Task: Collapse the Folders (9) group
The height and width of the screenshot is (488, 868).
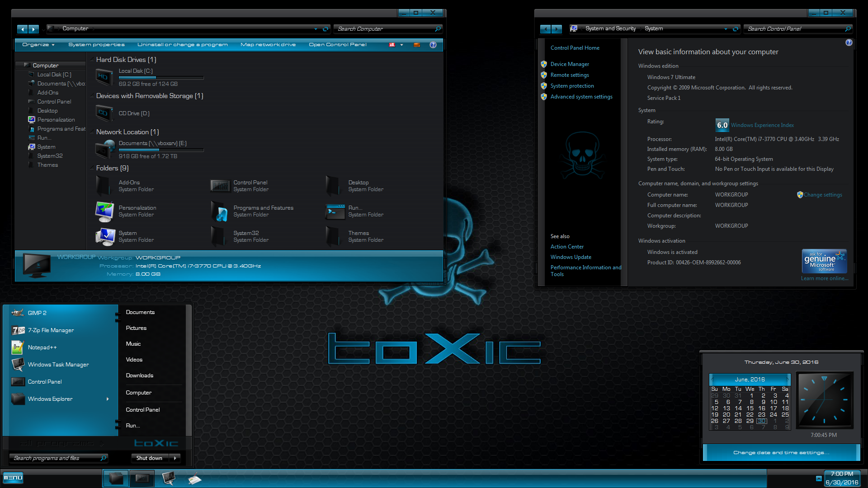Action: 92,168
